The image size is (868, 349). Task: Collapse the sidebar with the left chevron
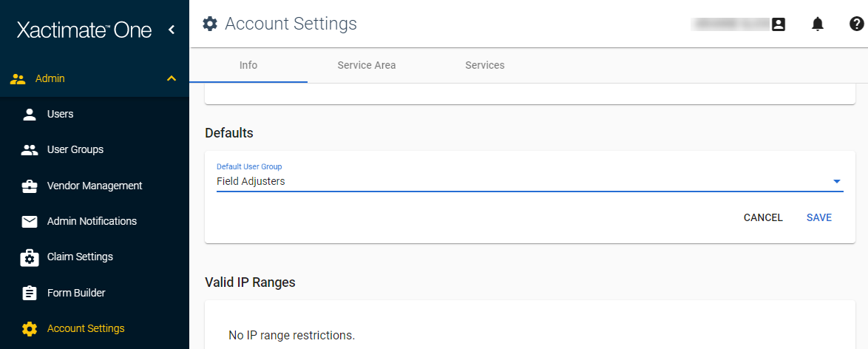tap(172, 30)
